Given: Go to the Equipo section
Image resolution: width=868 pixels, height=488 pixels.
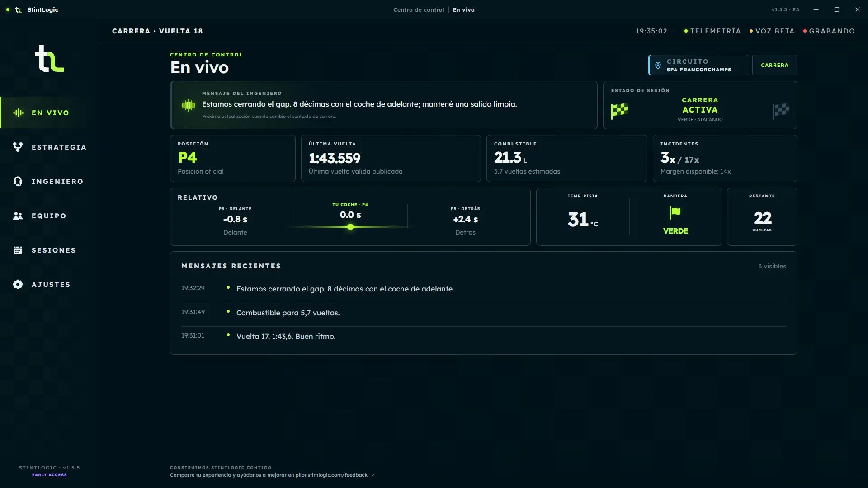Looking at the screenshot, I should click(50, 216).
